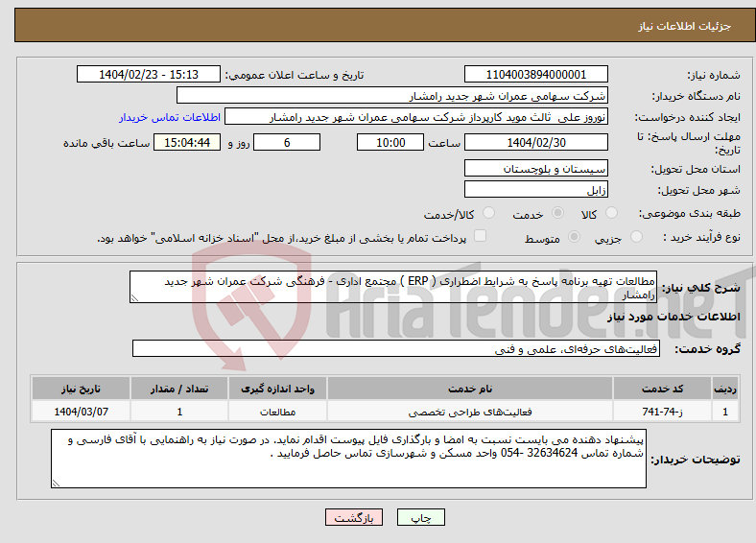This screenshot has height=543, width=756.
Task: Click the ردیف column header
Action: [x=725, y=389]
